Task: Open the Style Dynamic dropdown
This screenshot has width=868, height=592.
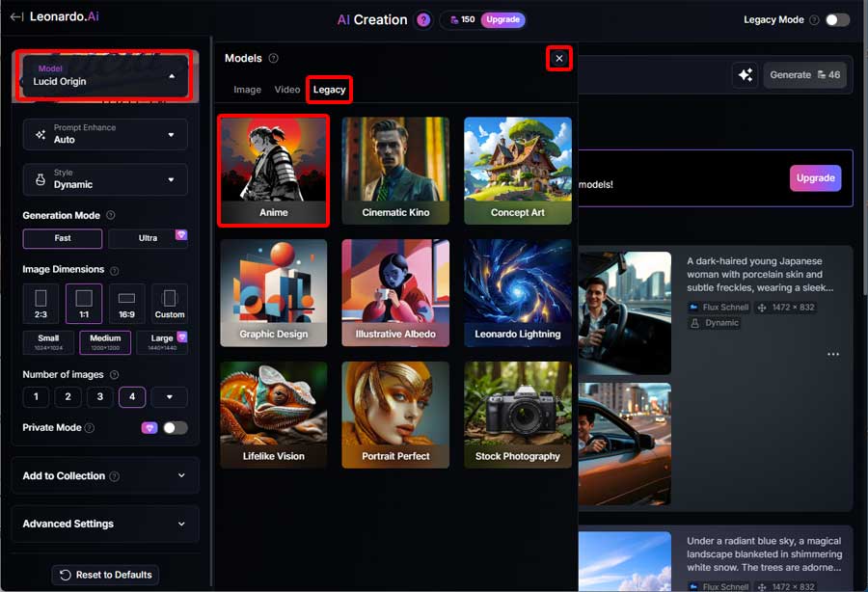Action: coord(105,179)
